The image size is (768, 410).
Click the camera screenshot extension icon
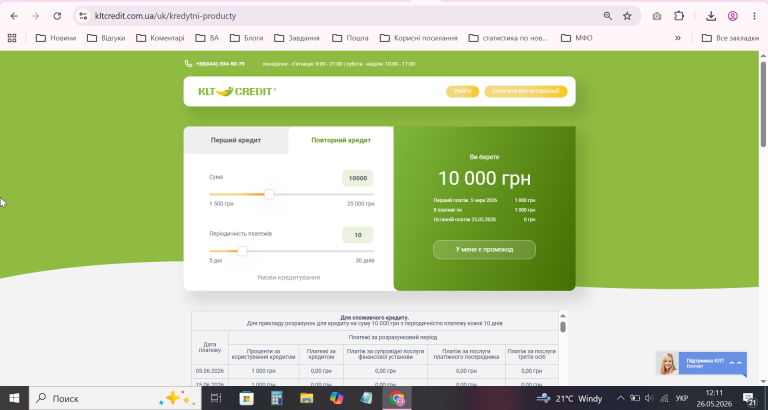[657, 16]
